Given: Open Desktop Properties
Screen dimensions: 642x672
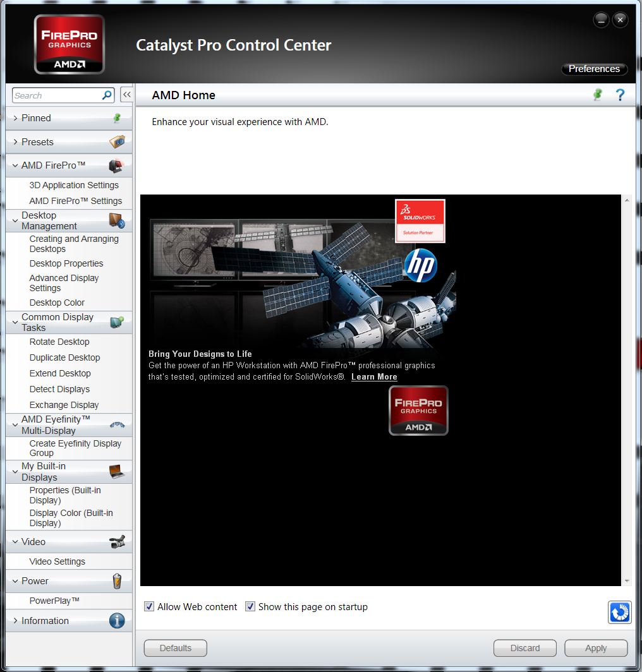Looking at the screenshot, I should coord(66,263).
